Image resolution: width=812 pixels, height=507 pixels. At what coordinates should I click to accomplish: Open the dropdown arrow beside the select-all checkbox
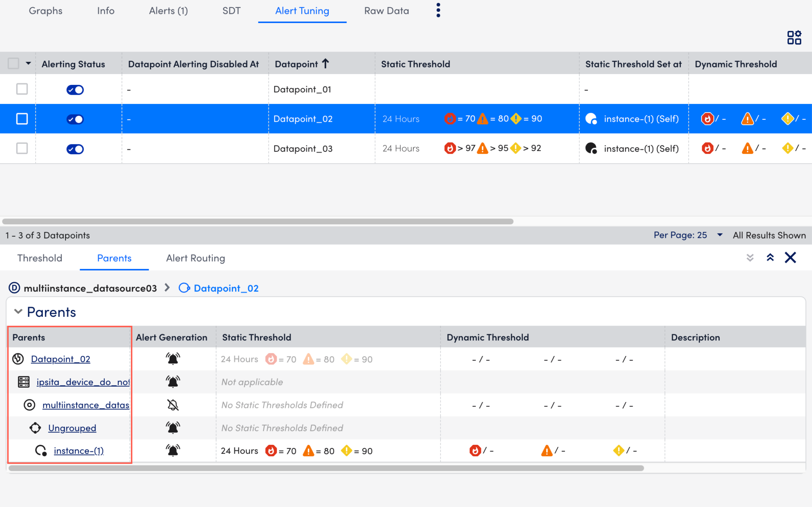pos(28,63)
